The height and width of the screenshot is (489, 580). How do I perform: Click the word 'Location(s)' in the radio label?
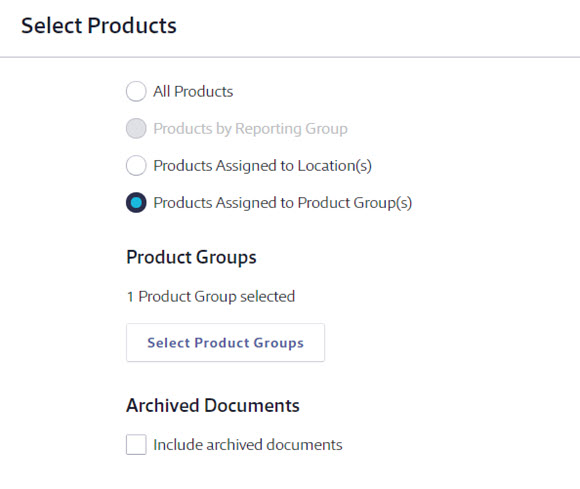(335, 166)
